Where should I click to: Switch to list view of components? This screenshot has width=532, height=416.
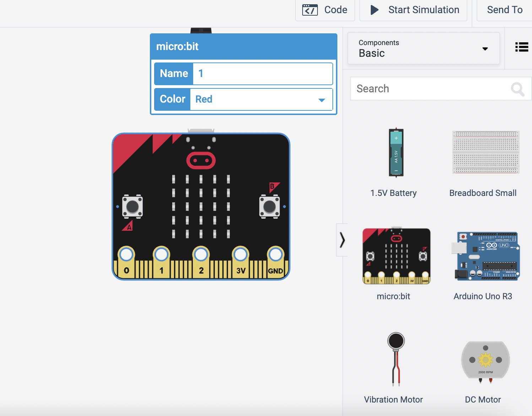(x=521, y=47)
